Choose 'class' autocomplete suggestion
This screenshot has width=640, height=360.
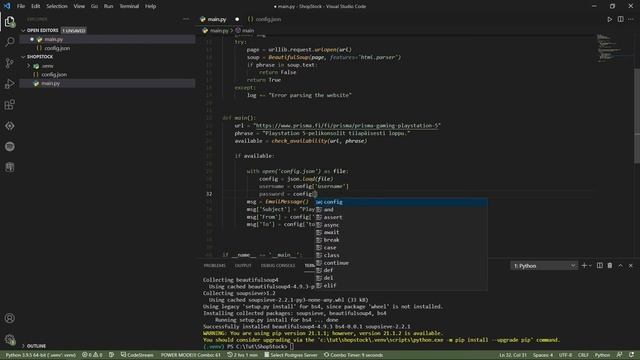point(401,255)
